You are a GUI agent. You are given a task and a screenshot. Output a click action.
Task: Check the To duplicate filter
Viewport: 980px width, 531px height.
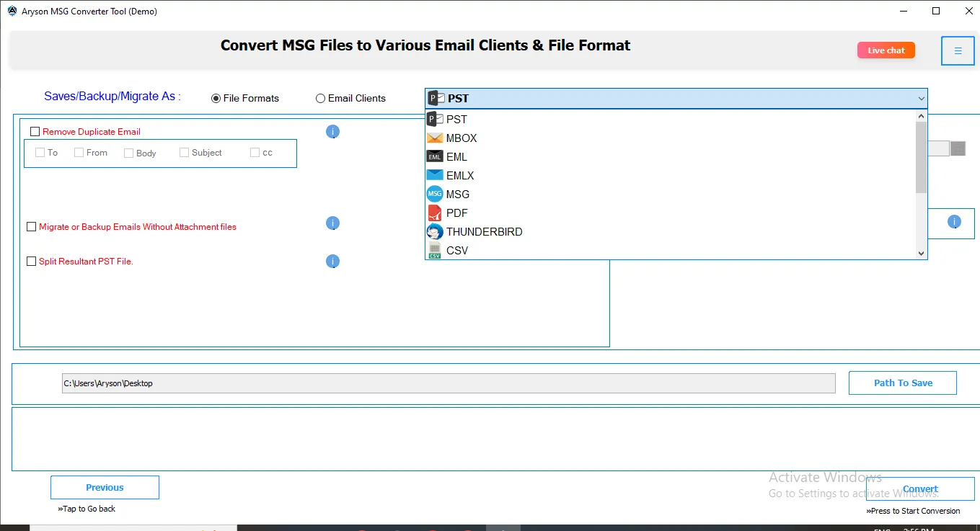click(x=40, y=153)
